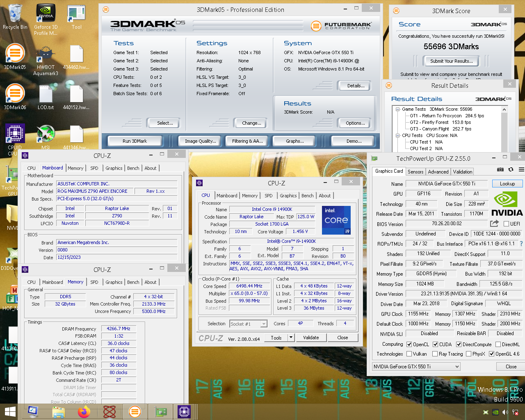525x420 pixels.
Task: Toggle the OpenGL 4.6 checkbox
Action: (491, 354)
